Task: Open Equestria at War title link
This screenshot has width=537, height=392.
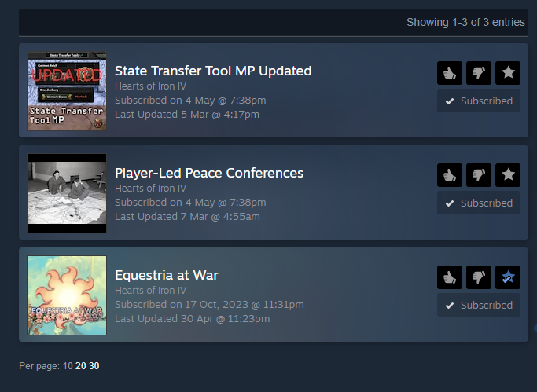Action: click(167, 275)
